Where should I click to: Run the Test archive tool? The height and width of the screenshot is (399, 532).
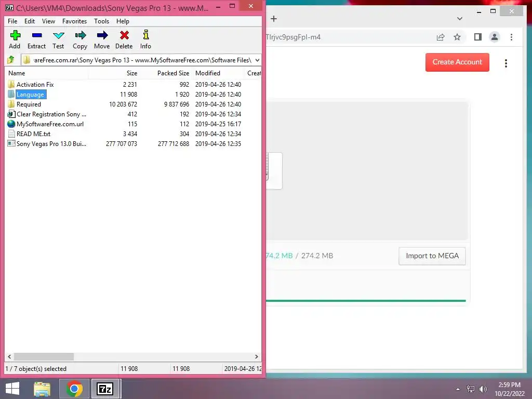coord(58,35)
